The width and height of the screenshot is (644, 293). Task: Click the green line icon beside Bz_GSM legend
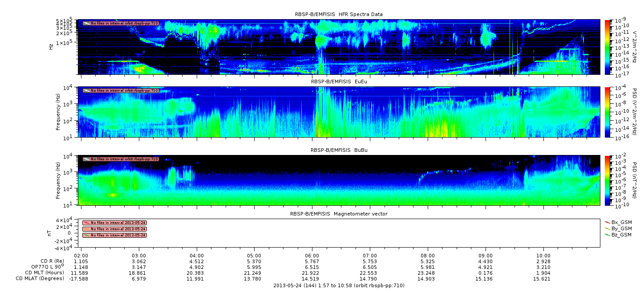point(608,235)
